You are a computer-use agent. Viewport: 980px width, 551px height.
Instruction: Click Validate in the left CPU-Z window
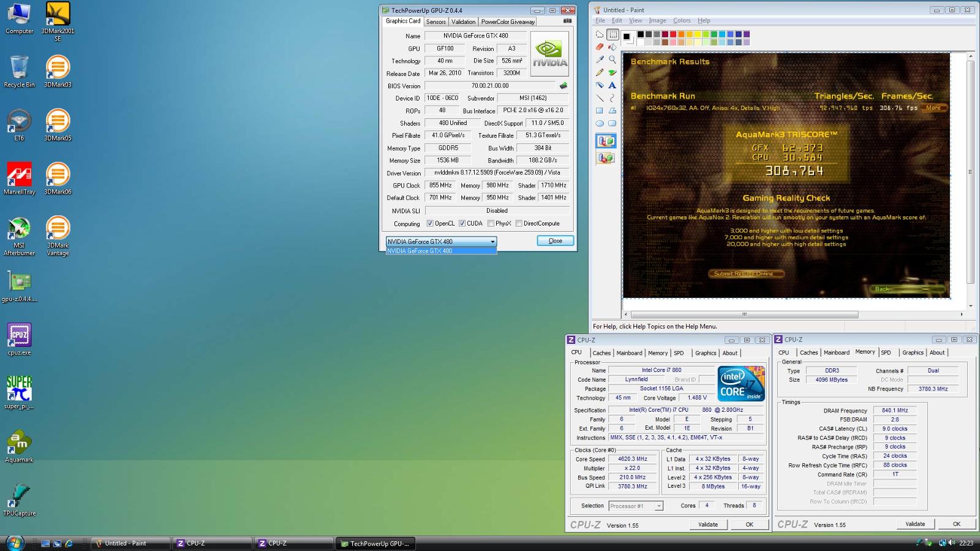click(x=708, y=525)
